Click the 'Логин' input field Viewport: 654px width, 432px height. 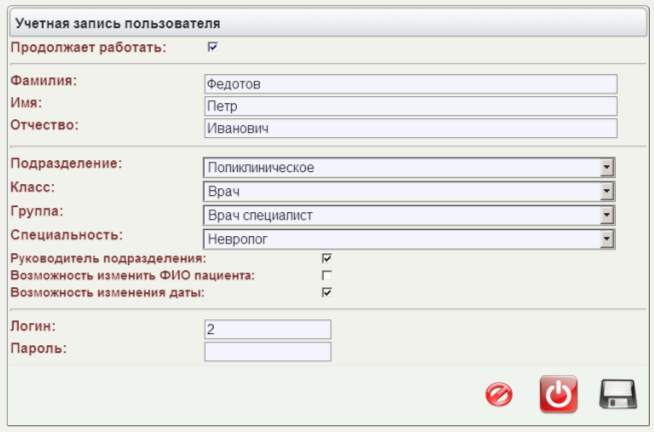pyautogui.click(x=267, y=329)
